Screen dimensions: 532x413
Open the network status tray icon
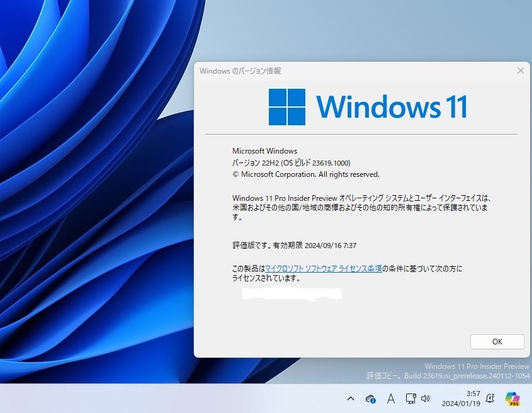tap(410, 399)
